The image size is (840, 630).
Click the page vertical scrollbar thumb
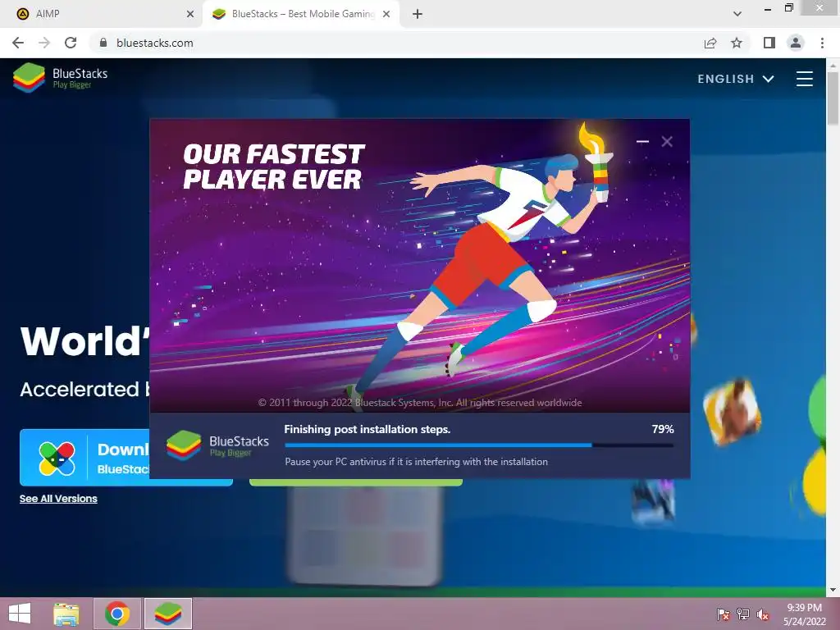[833, 98]
